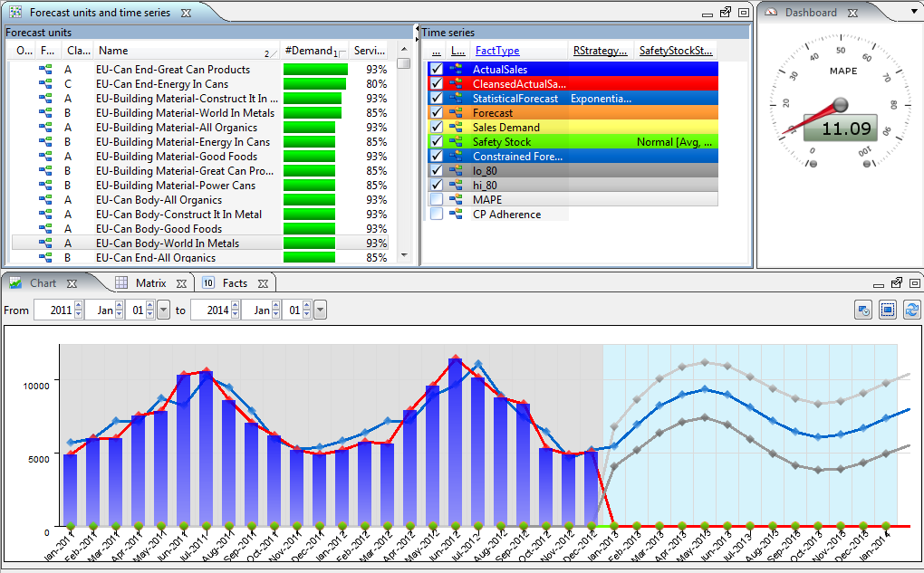Click the icon beside EU-Can Body-All Organics
This screenshot has height=573, width=924.
click(x=45, y=200)
